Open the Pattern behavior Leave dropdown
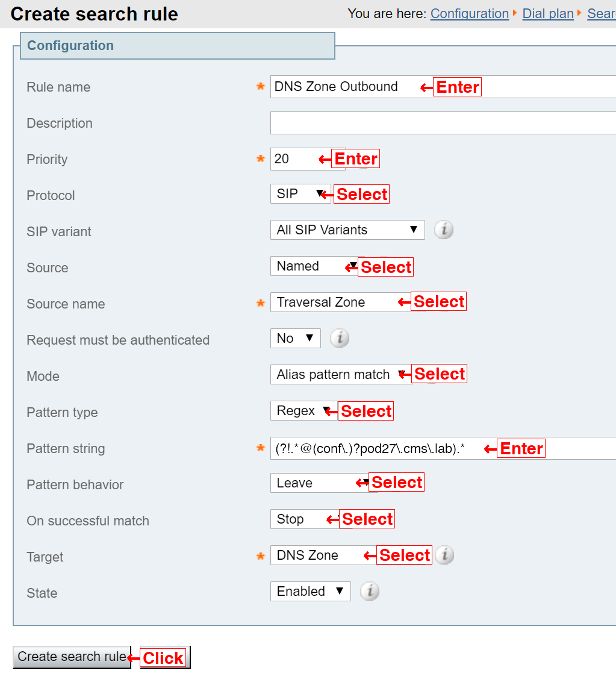Viewport: 616px width, 673px height. pos(324,483)
